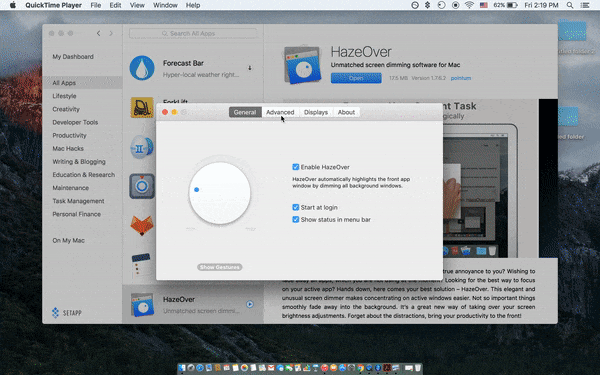Screen dimensions: 600x375
Task: Select the Forecast Bar row title
Action: pos(183,63)
